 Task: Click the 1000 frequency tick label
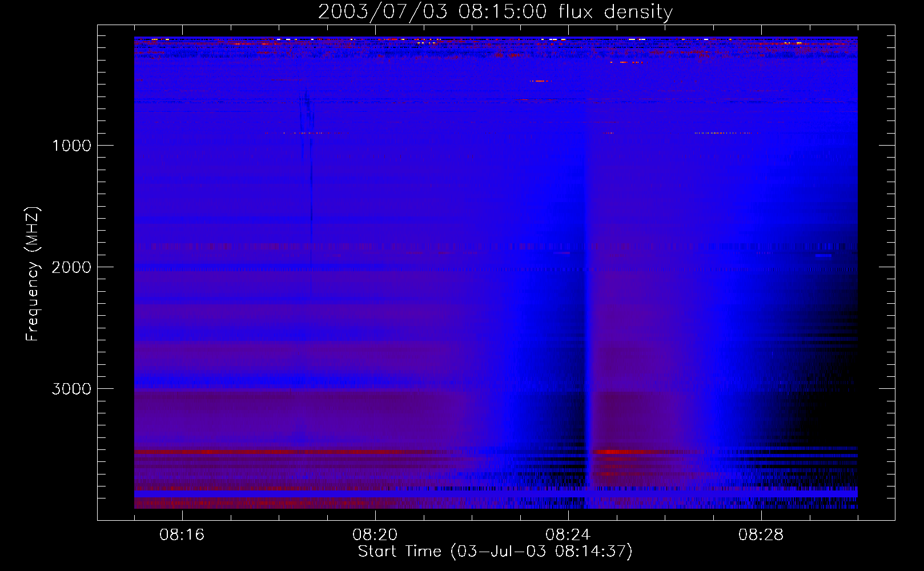point(71,146)
